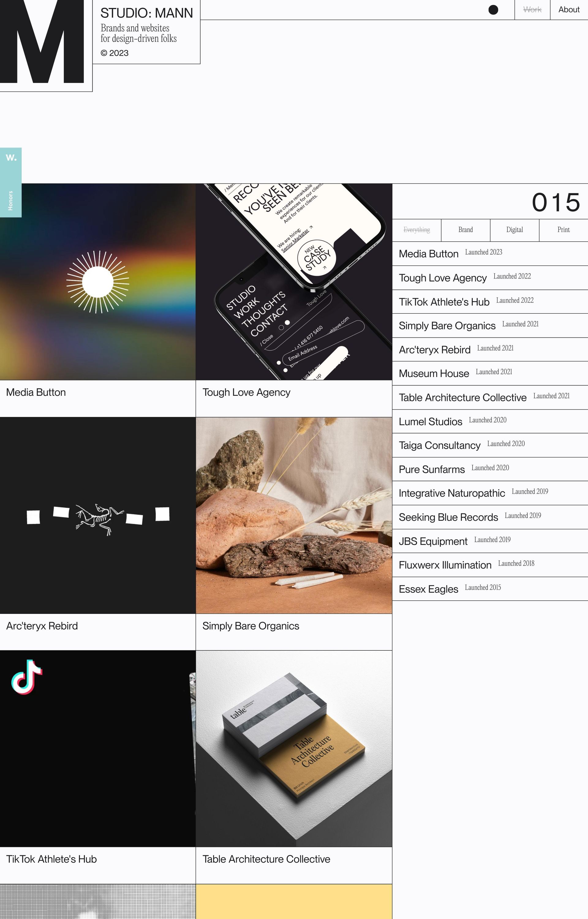This screenshot has width=588, height=919.
Task: Click the Simply Bare Organics grid caption
Action: (x=251, y=626)
